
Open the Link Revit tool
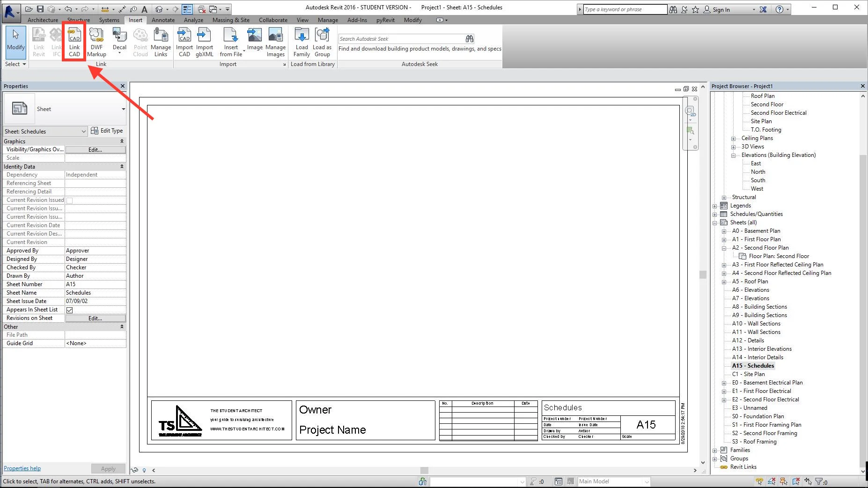[x=38, y=41]
